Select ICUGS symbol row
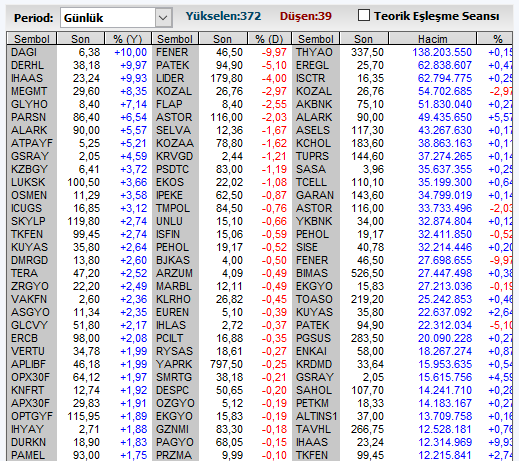 tap(27, 208)
